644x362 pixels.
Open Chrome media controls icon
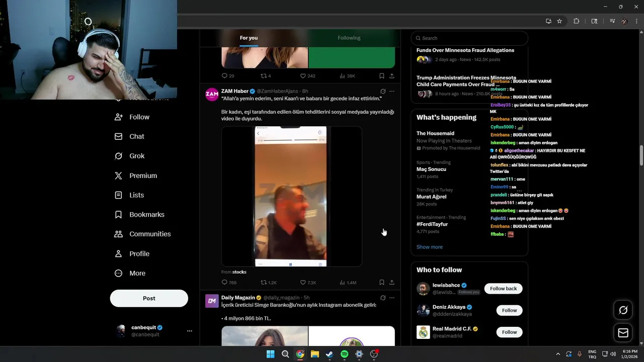click(x=612, y=21)
